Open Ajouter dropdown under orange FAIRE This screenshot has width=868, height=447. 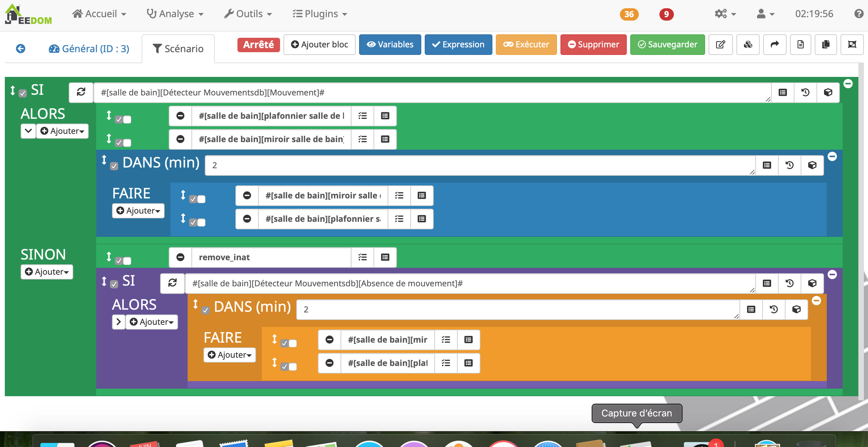pos(230,355)
